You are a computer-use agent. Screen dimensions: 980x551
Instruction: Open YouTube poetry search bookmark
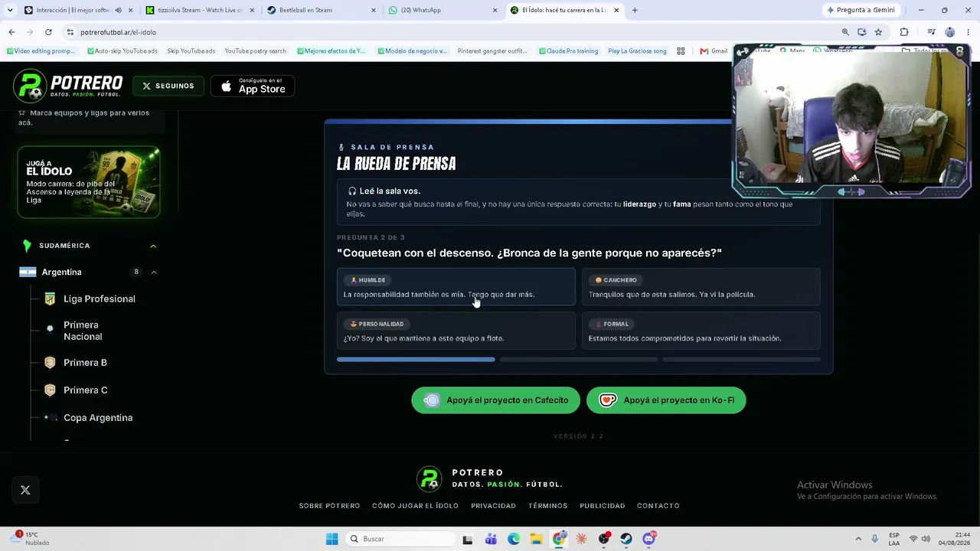[255, 51]
